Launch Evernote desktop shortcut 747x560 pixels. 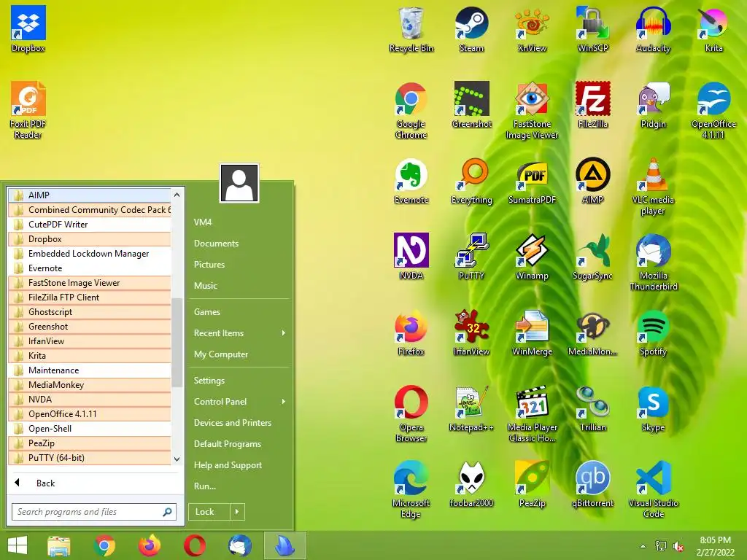pos(411,181)
